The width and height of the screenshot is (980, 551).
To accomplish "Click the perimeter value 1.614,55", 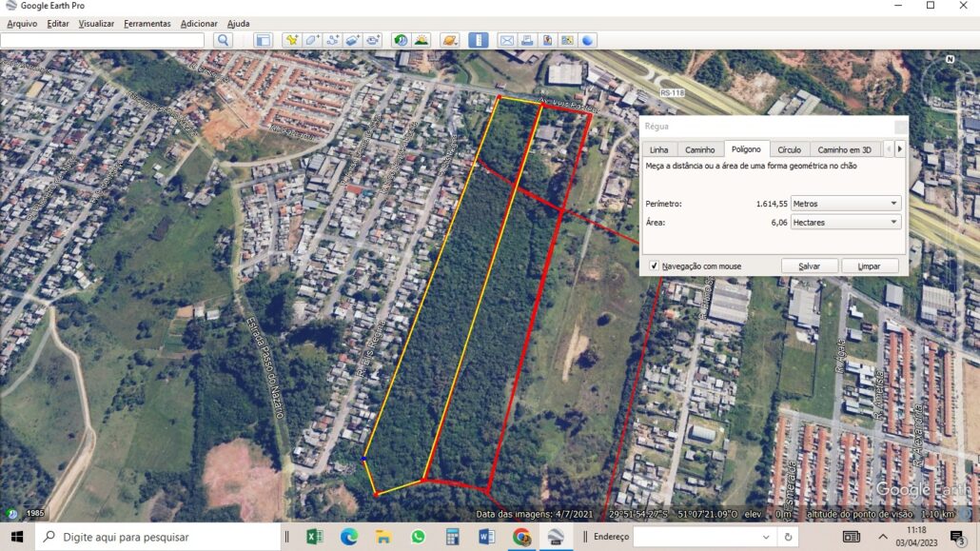I will (x=772, y=204).
